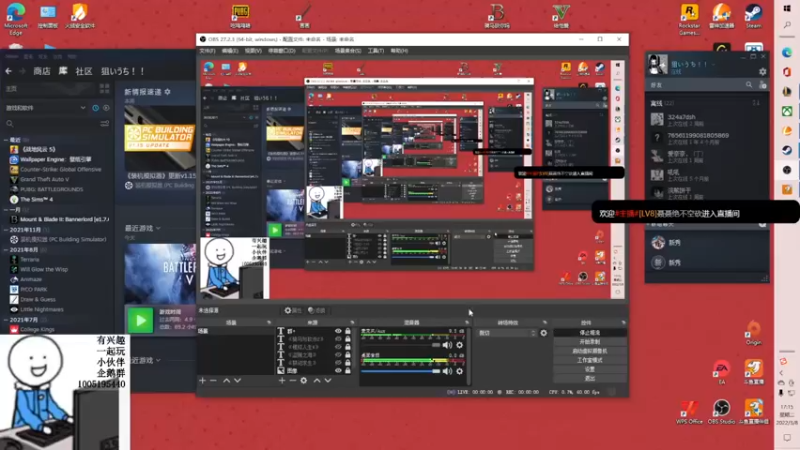This screenshot has height=450, width=800.
Task: Click the 设置 button in OBS controls
Action: coord(590,369)
